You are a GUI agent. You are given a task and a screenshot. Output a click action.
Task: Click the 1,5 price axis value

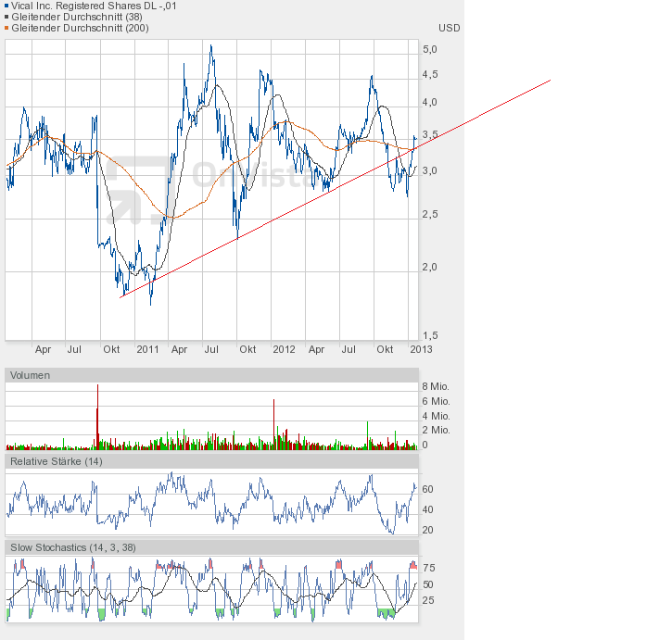[430, 336]
